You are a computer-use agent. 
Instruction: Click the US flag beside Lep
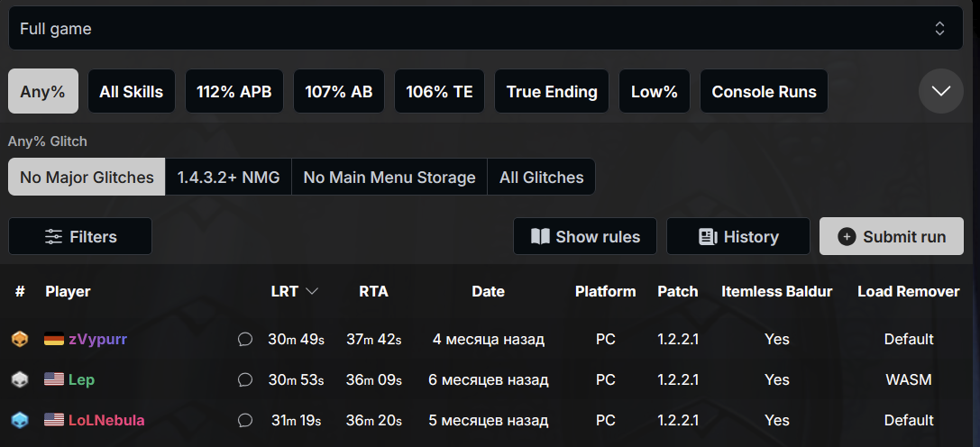(x=54, y=380)
